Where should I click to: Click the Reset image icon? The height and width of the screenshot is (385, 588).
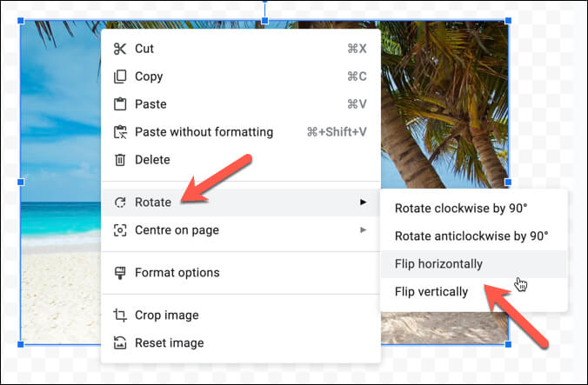pos(120,343)
